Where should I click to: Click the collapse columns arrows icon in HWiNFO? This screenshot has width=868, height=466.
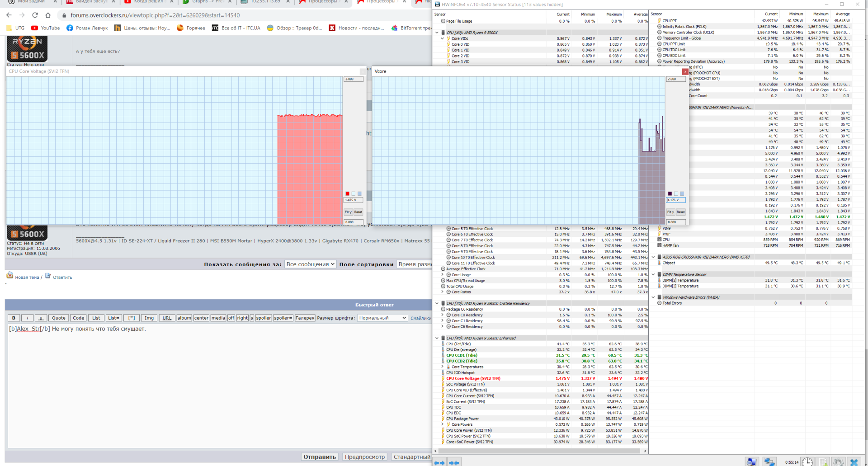[454, 462]
